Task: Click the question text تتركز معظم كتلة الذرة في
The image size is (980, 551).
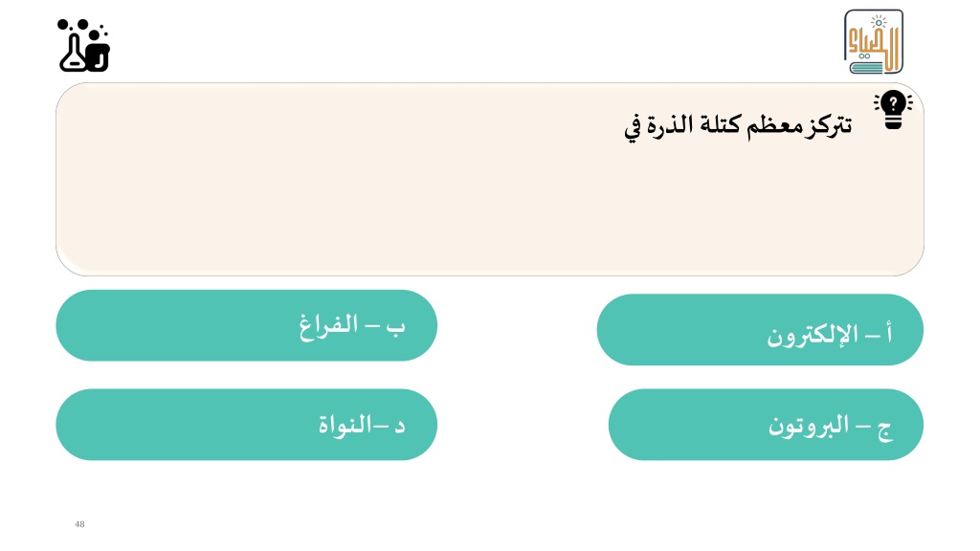Action: tap(738, 127)
